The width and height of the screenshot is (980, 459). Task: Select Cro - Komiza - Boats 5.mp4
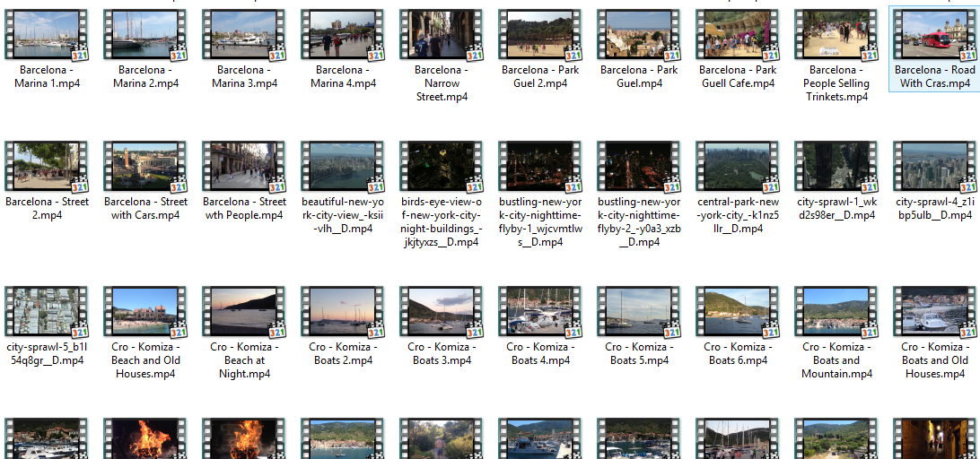click(x=639, y=313)
